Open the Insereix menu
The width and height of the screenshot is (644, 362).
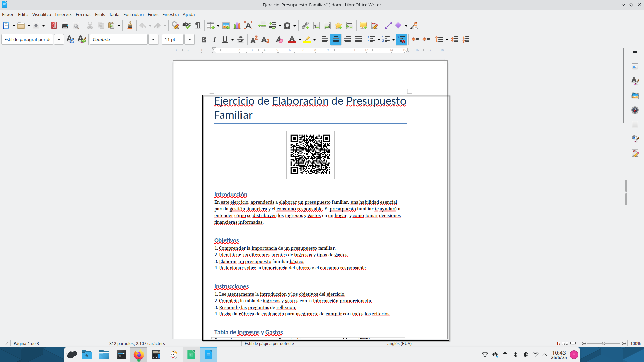coord(63,14)
